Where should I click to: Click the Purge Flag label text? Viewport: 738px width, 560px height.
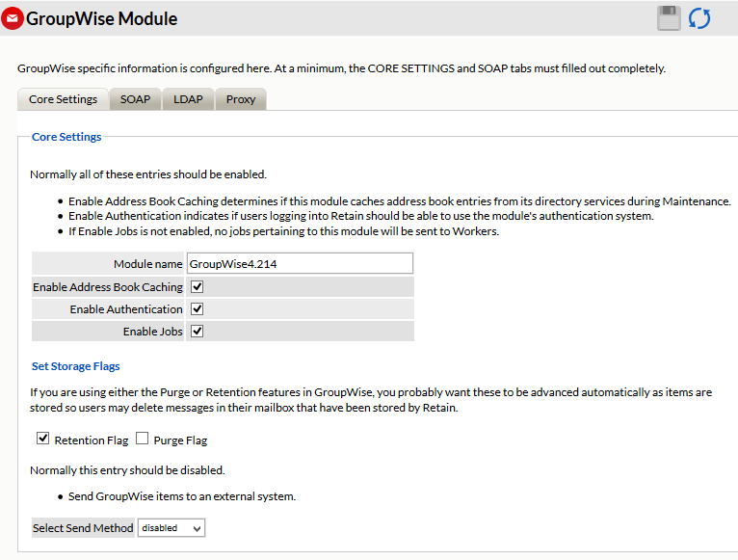pos(180,440)
